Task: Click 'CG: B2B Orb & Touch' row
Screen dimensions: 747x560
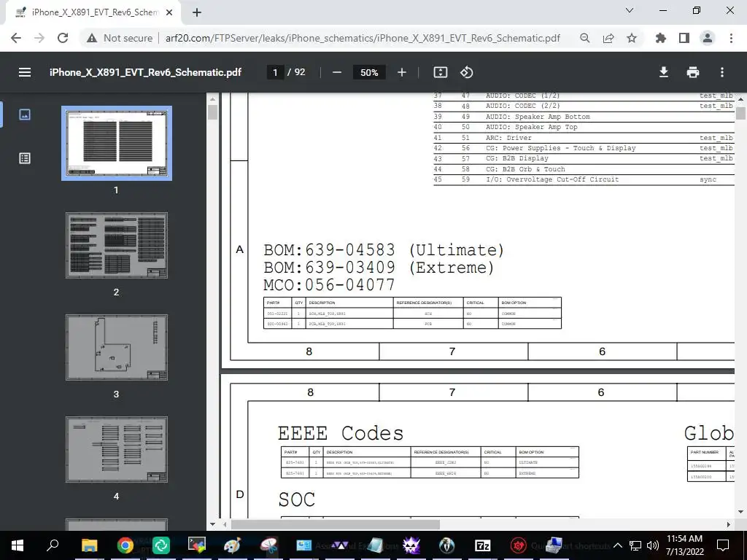Action: pyautogui.click(x=584, y=169)
